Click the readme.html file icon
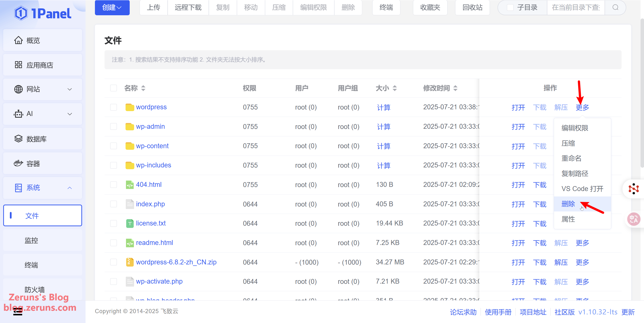Screen dimensions: 644x323 tap(129, 243)
